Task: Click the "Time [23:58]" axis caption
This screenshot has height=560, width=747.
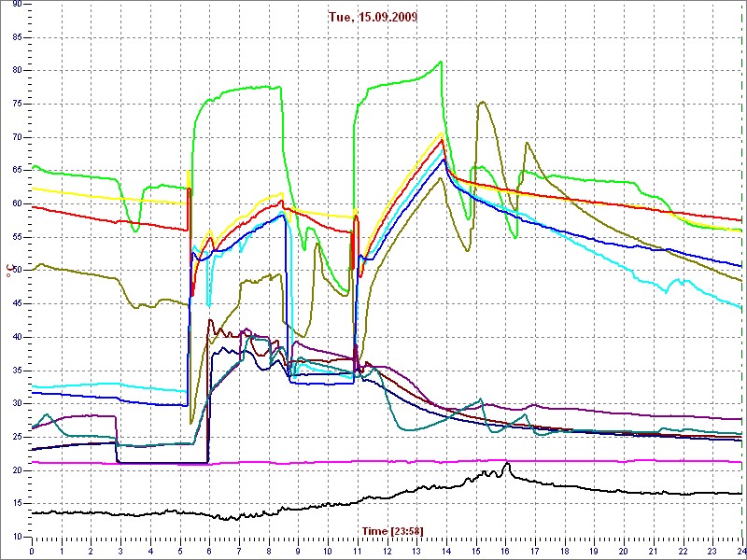Action: pyautogui.click(x=392, y=531)
